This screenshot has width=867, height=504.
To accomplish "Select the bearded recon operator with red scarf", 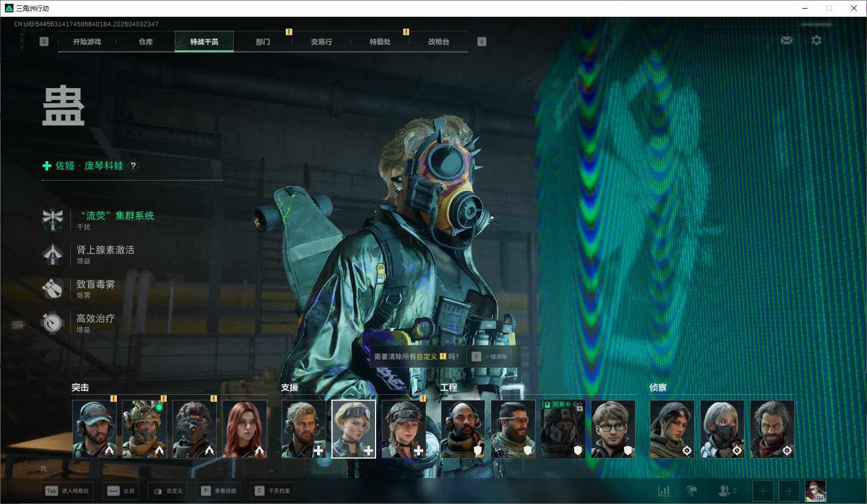I will (x=772, y=429).
